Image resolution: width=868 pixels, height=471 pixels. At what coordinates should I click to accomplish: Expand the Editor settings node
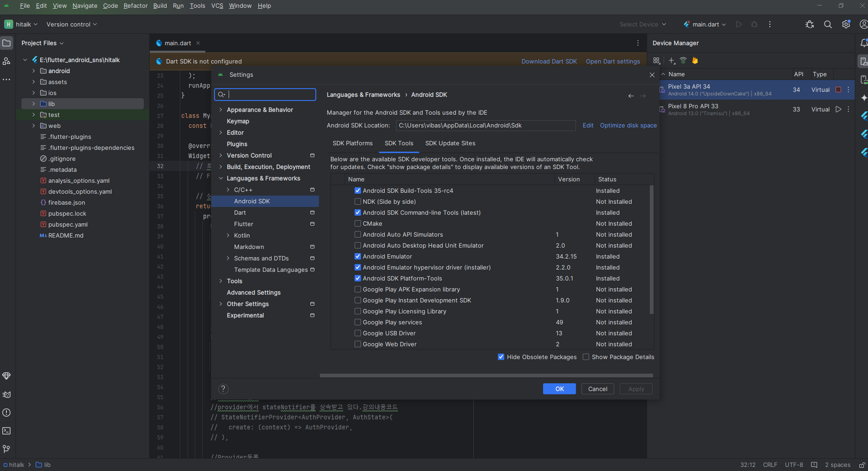point(221,132)
